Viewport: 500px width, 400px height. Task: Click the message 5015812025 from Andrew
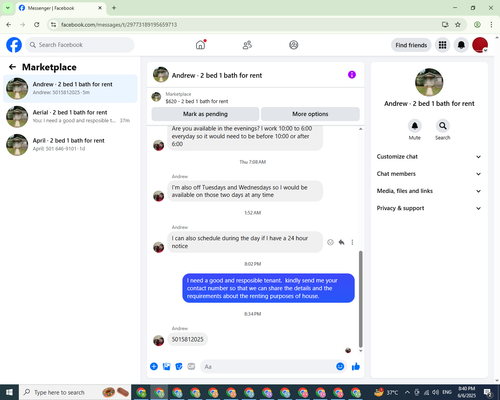187,339
